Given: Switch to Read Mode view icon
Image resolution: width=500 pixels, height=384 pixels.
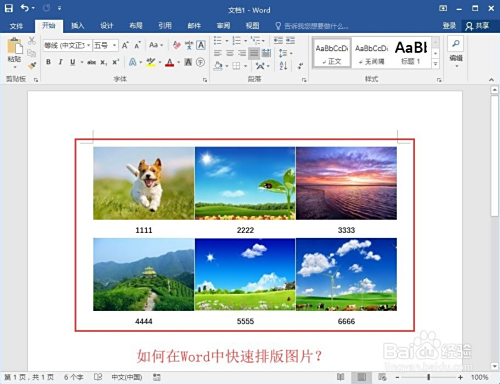Looking at the screenshot, I should 340,377.
